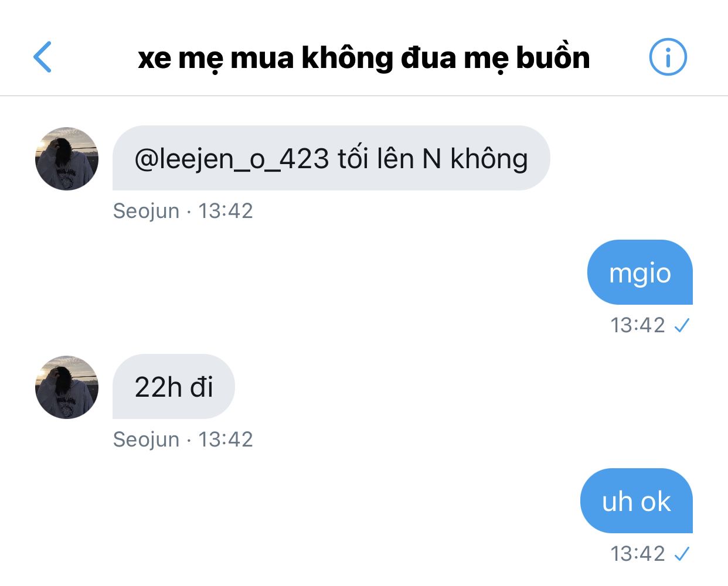Select the blue "uh ok" message bubble

637,500
